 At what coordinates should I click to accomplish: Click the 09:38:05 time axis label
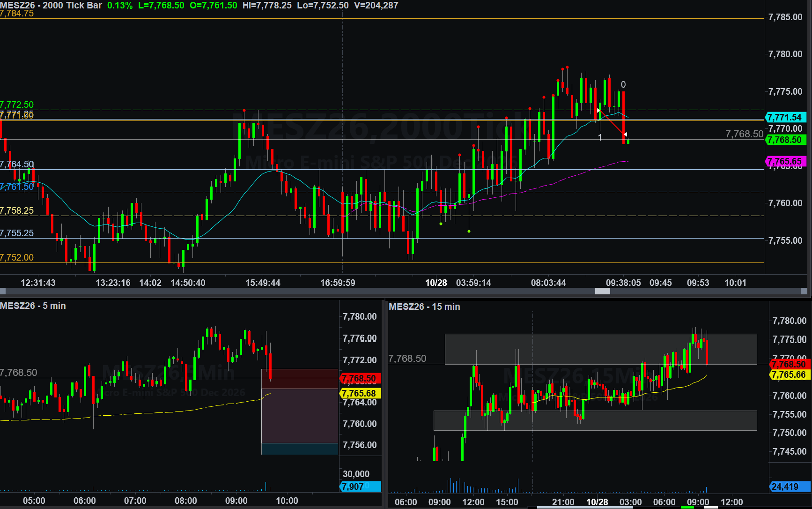[x=623, y=283]
